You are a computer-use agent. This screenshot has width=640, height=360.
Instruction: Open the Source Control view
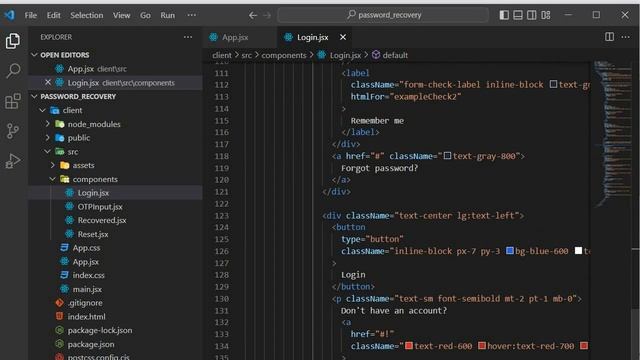click(13, 131)
